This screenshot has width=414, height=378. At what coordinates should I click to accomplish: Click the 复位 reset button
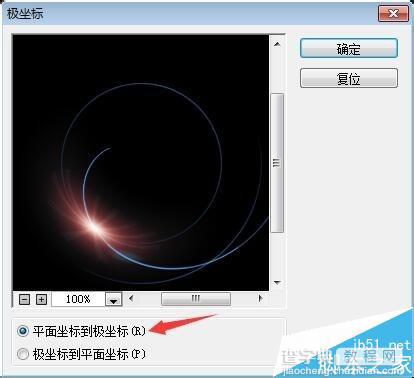point(349,78)
